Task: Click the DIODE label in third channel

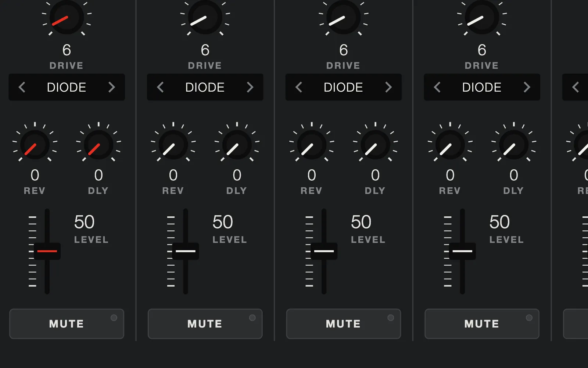Action: point(343,87)
